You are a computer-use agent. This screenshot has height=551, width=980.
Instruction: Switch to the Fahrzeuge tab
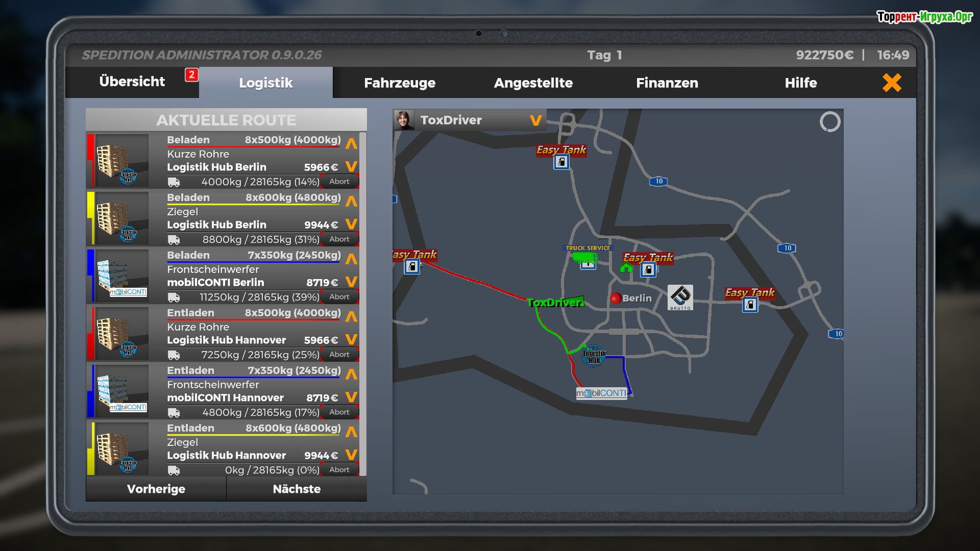point(399,83)
